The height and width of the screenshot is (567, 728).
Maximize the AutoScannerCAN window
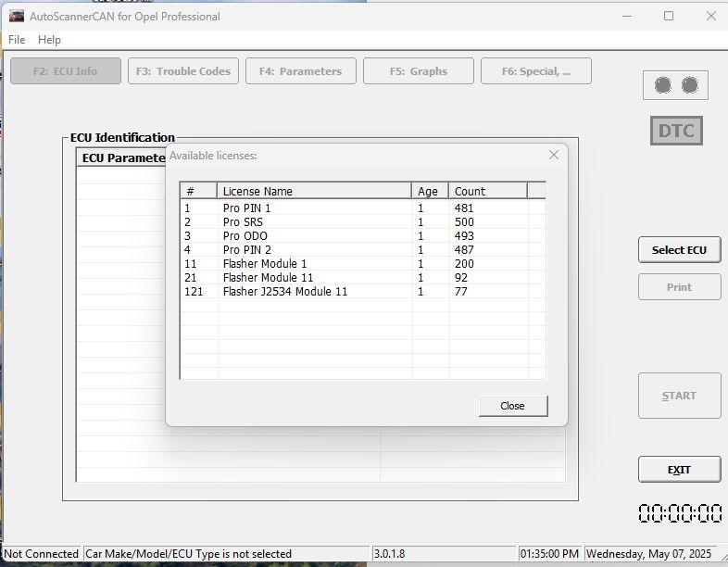pyautogui.click(x=669, y=17)
